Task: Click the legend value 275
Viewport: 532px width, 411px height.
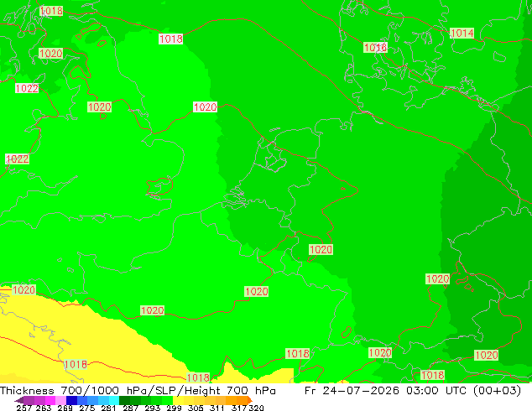Action: [x=87, y=408]
